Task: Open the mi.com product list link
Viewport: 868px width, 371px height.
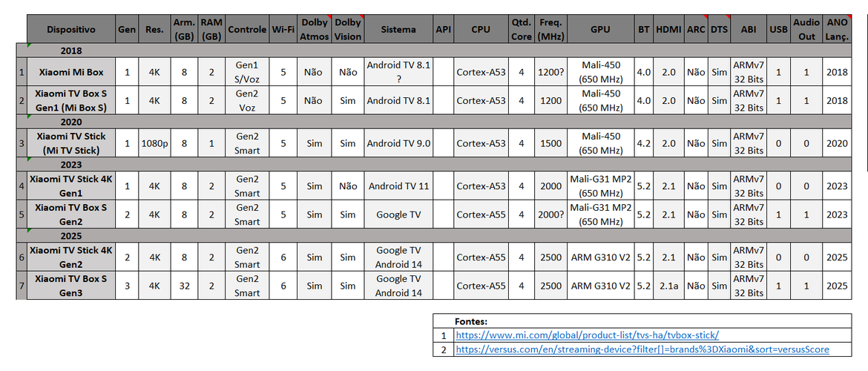Action: (x=587, y=335)
